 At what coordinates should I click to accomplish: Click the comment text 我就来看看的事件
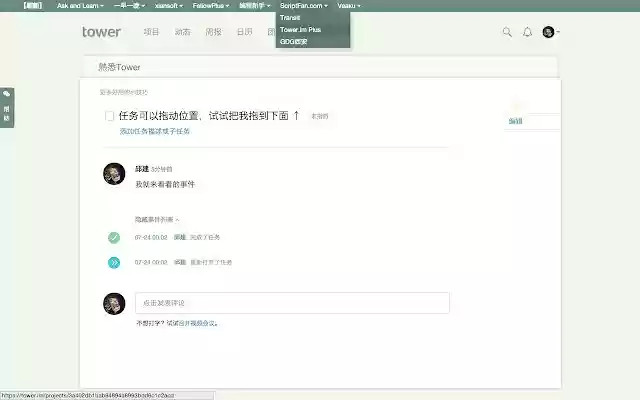(x=165, y=184)
